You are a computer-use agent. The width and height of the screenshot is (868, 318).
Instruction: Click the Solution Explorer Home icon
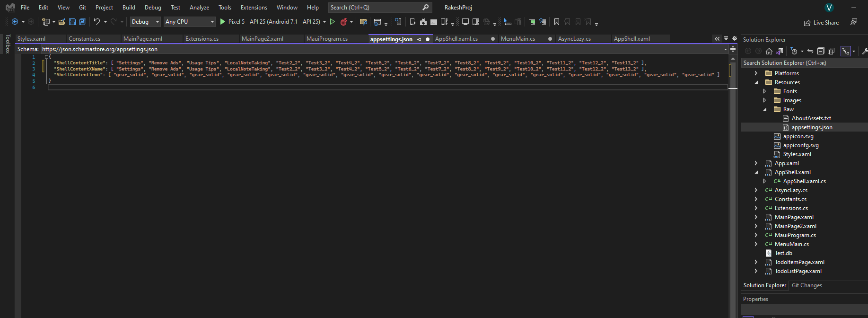click(769, 51)
